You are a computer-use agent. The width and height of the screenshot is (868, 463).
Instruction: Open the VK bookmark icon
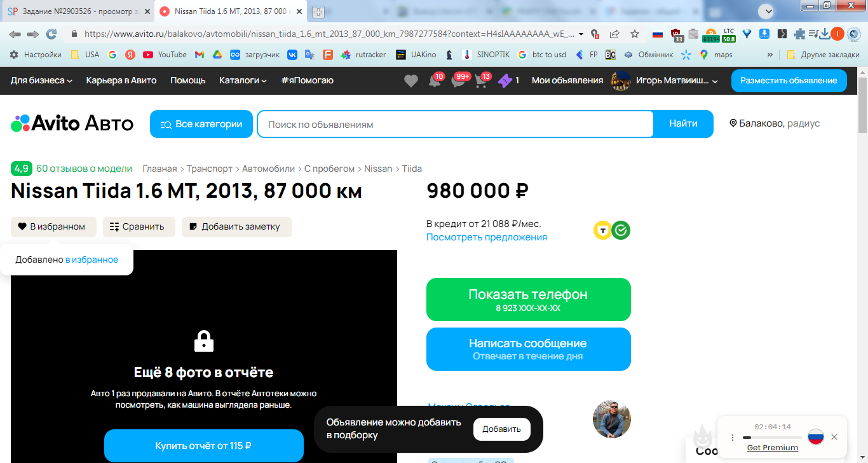point(292,55)
